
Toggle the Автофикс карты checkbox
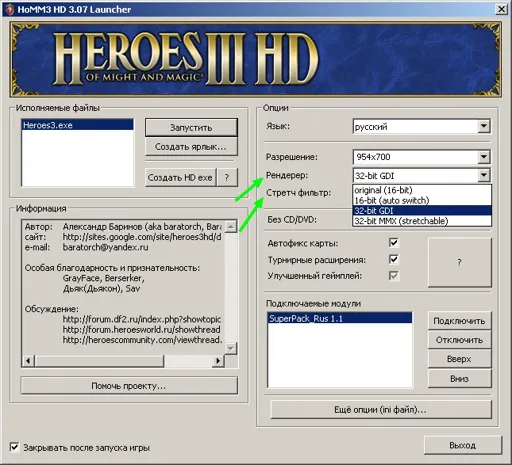[x=394, y=243]
